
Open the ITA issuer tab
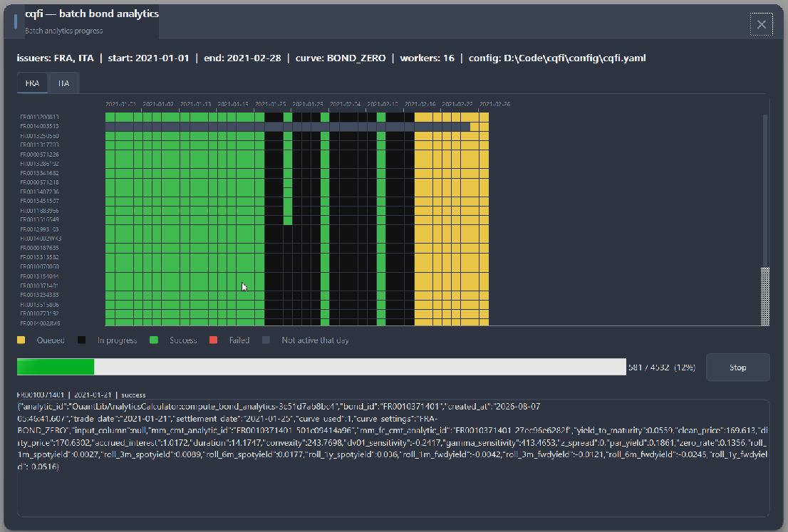pos(64,83)
